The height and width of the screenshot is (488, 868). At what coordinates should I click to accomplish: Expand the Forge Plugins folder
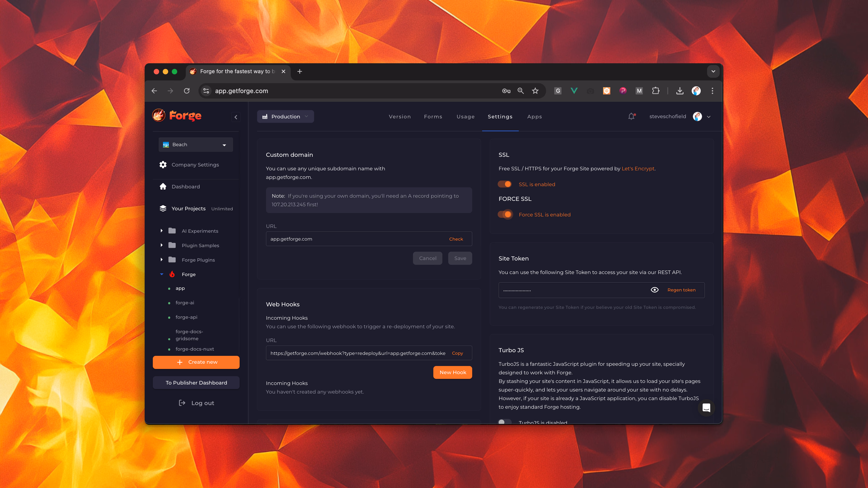[x=162, y=260]
